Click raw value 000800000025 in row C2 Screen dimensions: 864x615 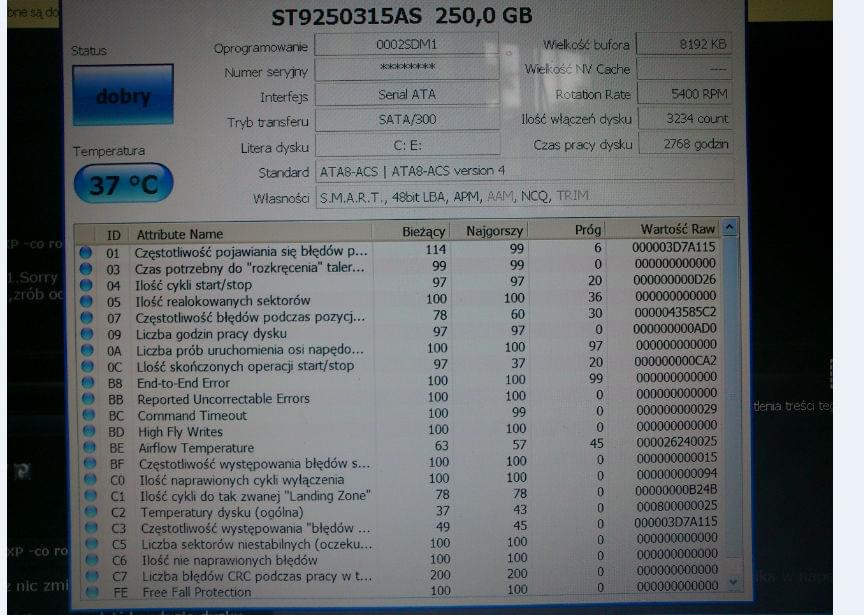676,505
